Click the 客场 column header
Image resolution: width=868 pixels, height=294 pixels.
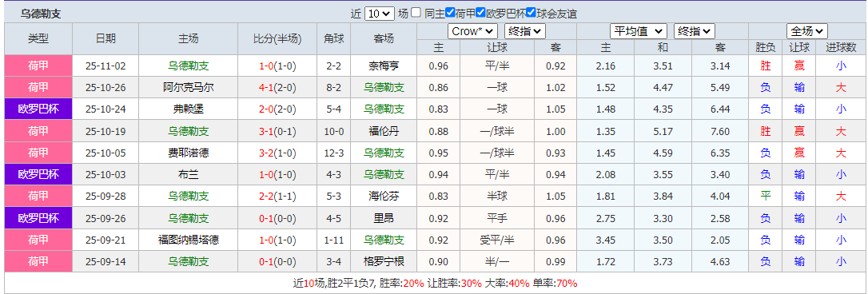click(384, 38)
